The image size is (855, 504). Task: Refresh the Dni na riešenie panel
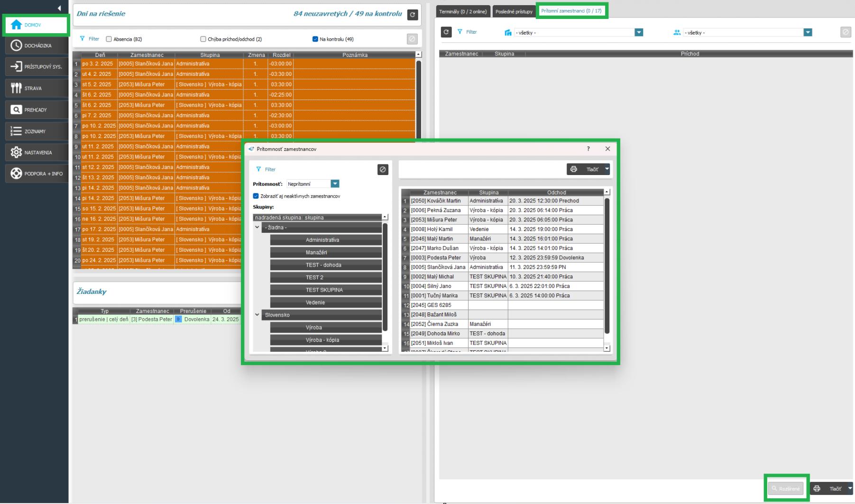coord(413,15)
